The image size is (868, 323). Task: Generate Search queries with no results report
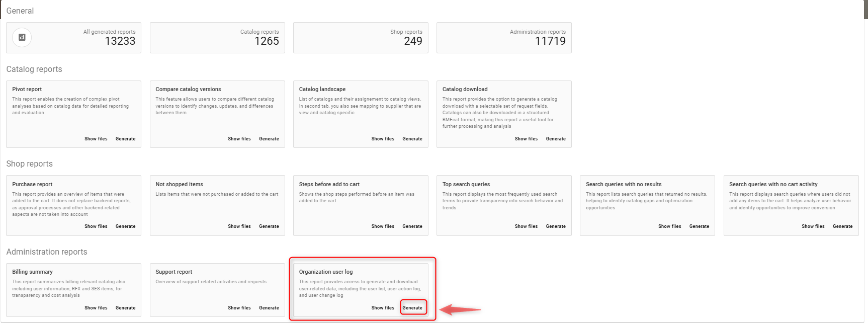pos(699,226)
